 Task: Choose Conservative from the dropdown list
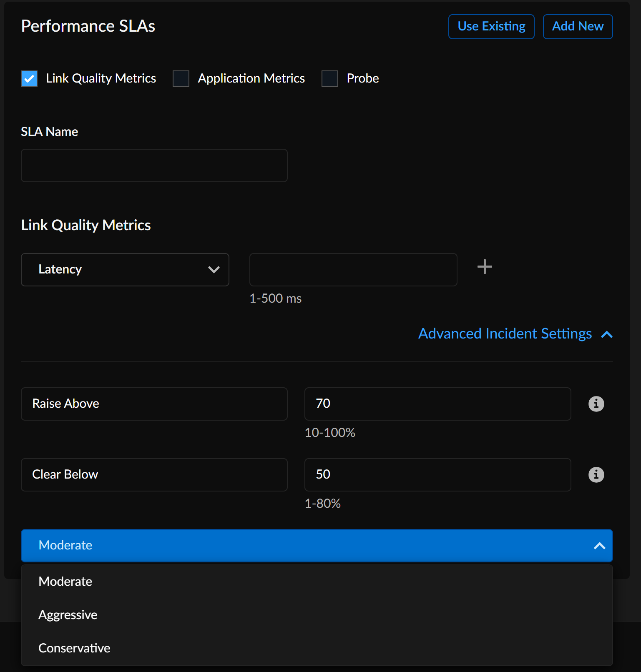coord(74,648)
